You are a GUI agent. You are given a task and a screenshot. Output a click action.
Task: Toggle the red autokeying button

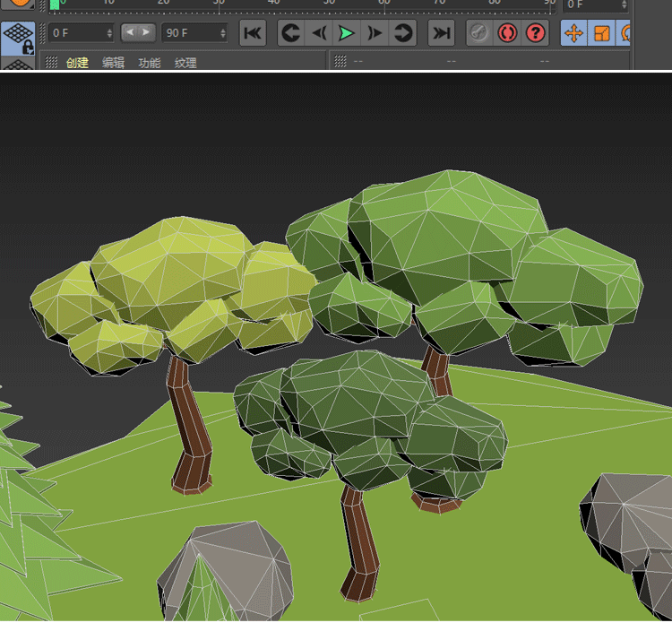pos(508,33)
